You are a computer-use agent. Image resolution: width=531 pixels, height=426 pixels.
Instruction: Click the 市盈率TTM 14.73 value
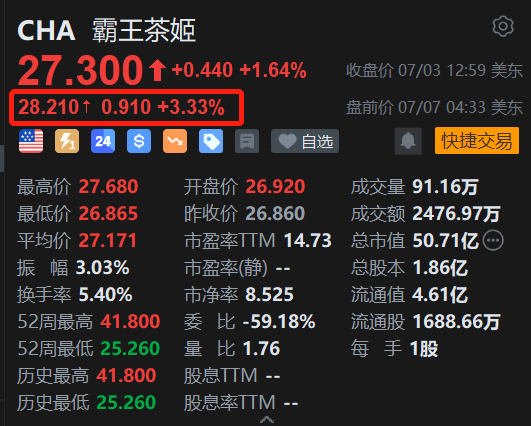click(x=307, y=240)
